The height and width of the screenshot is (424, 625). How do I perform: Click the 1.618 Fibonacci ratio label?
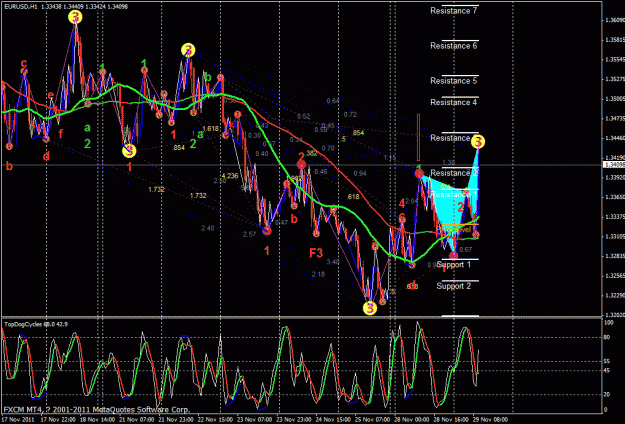coord(210,128)
